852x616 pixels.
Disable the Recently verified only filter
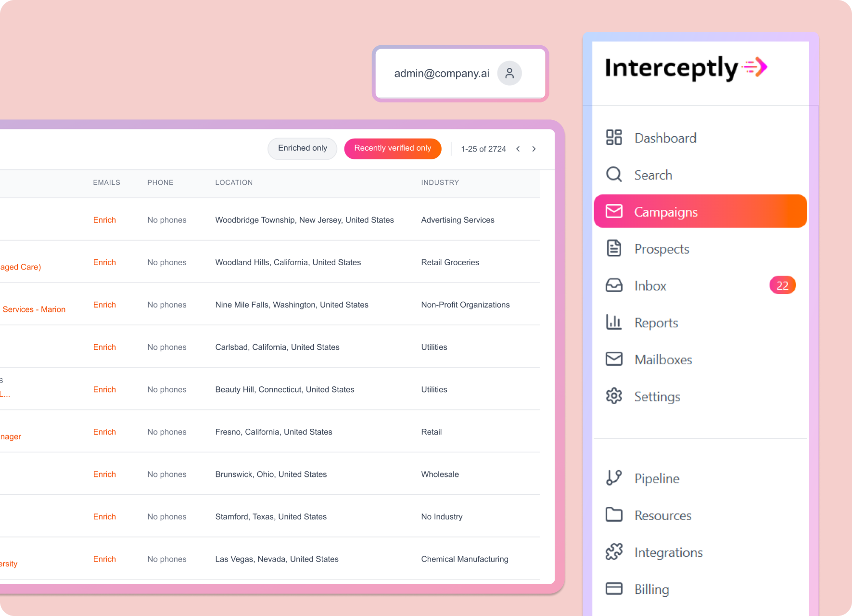(x=393, y=148)
